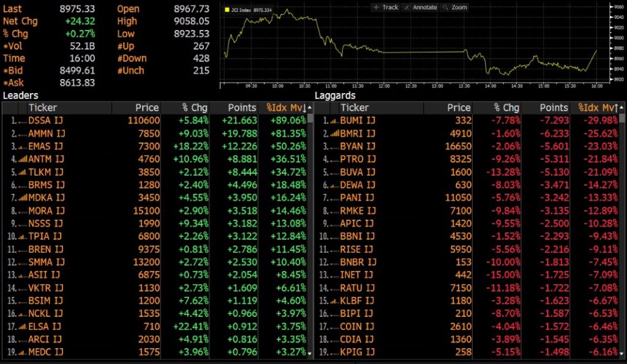Click the Leaders Ticker column header
Image resolution: width=627 pixels, height=364 pixels.
click(43, 108)
